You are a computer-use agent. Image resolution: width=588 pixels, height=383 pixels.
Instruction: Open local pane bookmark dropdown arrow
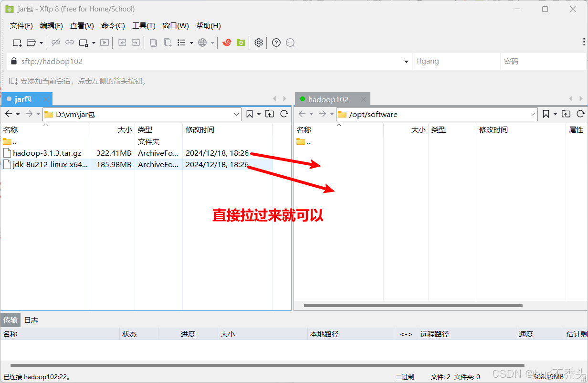click(x=259, y=114)
